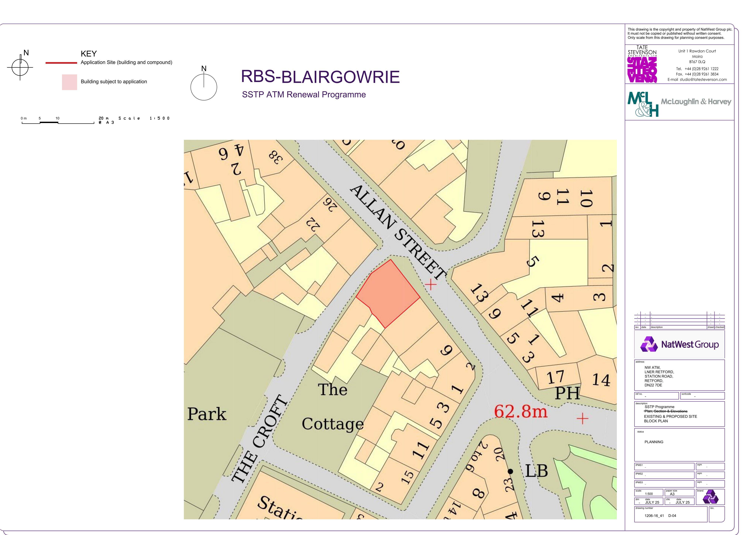Click the 62.8m spot height text
The image size is (756, 535).
click(520, 411)
